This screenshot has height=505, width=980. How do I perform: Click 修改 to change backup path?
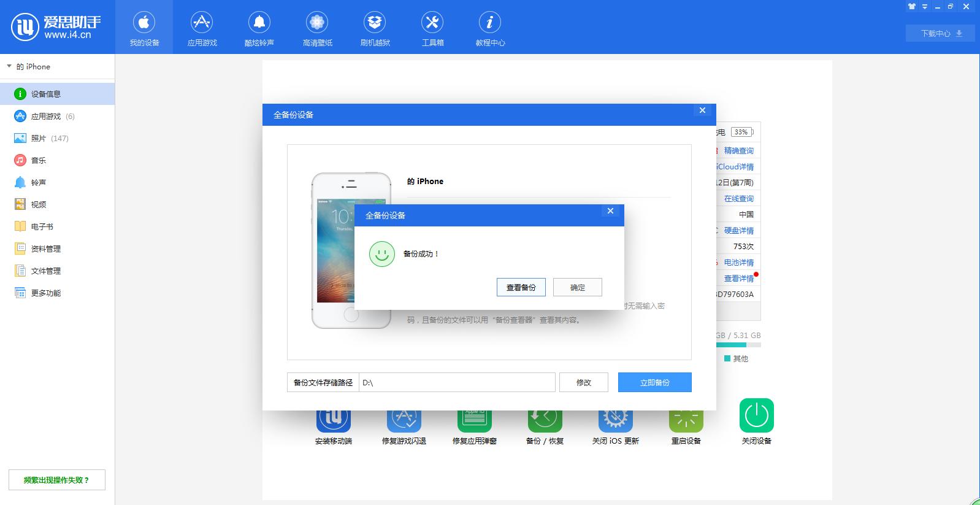[583, 382]
